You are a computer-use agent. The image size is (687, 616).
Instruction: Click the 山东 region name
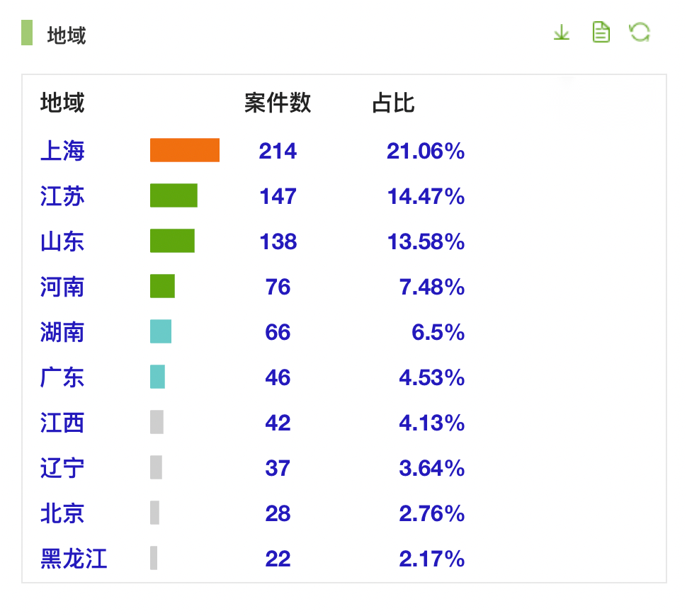click(x=62, y=241)
